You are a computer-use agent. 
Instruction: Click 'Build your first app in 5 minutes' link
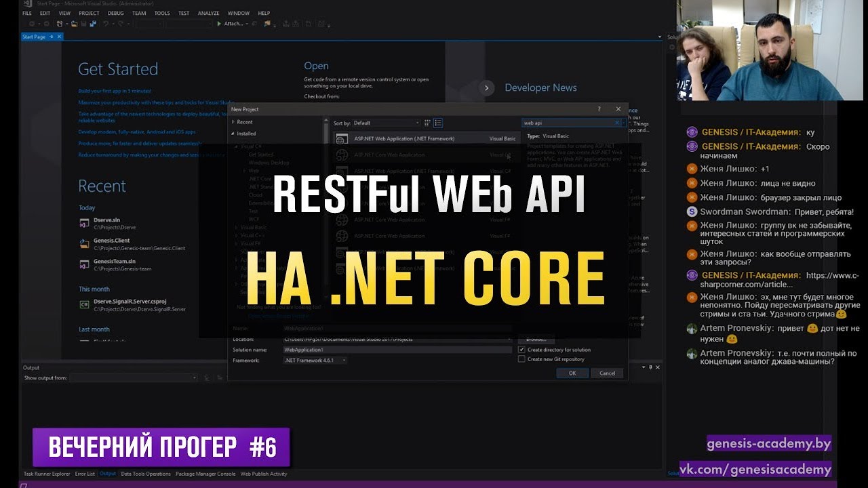[x=115, y=91]
